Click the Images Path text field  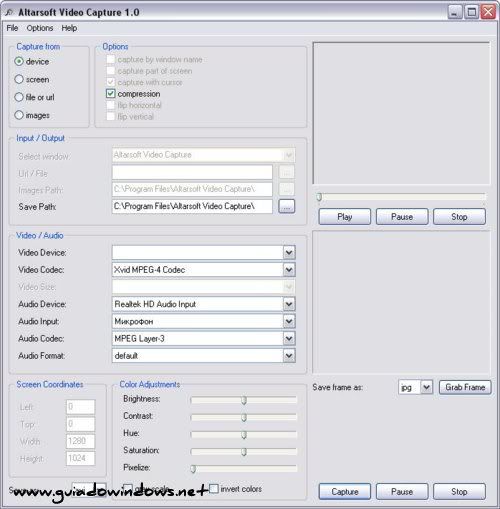192,189
